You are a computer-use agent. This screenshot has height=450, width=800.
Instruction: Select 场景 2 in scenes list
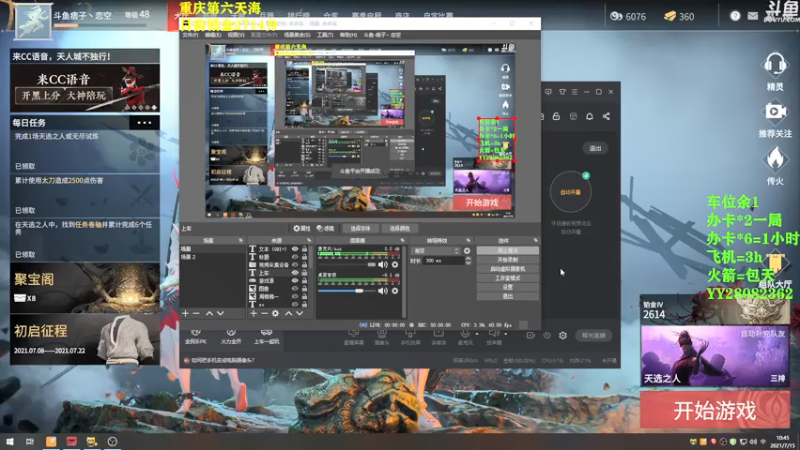(189, 257)
